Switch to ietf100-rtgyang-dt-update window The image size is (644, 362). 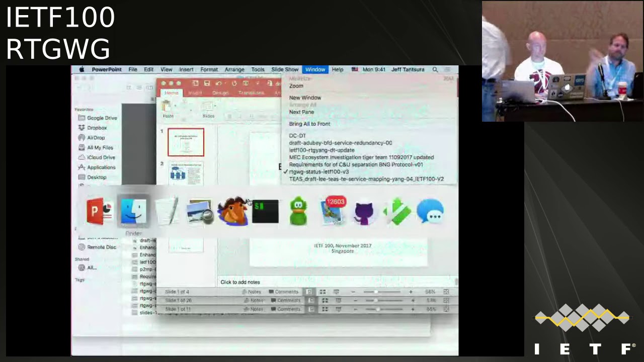pyautogui.click(x=321, y=150)
